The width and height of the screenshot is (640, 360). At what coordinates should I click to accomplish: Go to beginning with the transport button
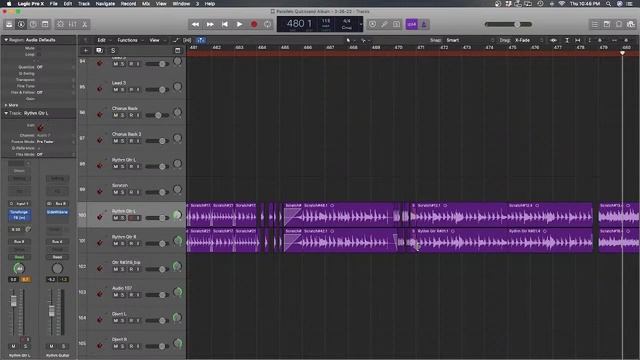[225, 24]
